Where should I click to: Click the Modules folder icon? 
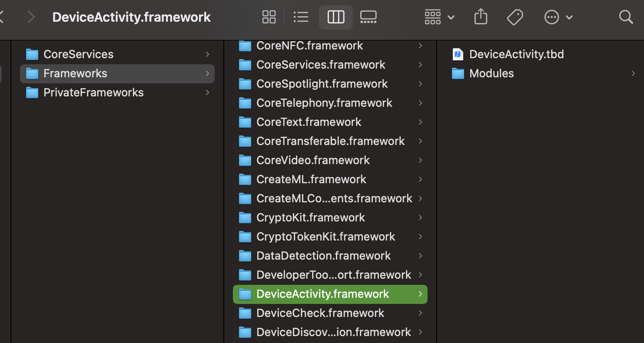(458, 73)
